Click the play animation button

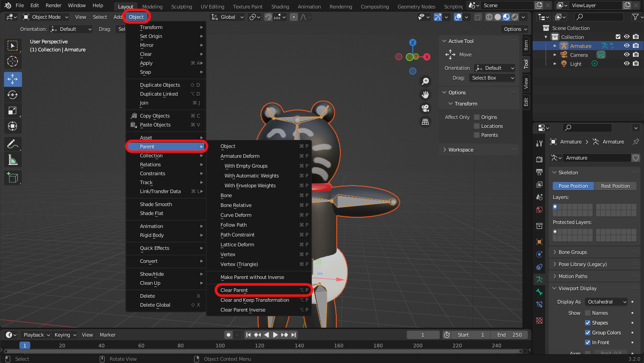click(275, 334)
